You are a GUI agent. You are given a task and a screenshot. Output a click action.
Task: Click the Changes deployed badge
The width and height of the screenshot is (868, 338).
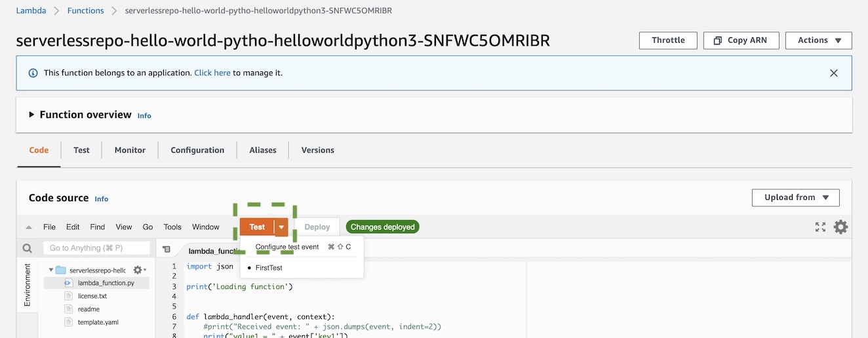383,227
